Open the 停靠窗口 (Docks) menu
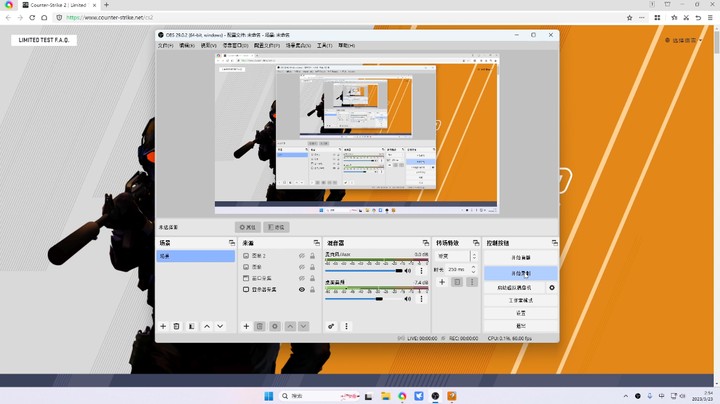This screenshot has width=720, height=404. (236, 45)
